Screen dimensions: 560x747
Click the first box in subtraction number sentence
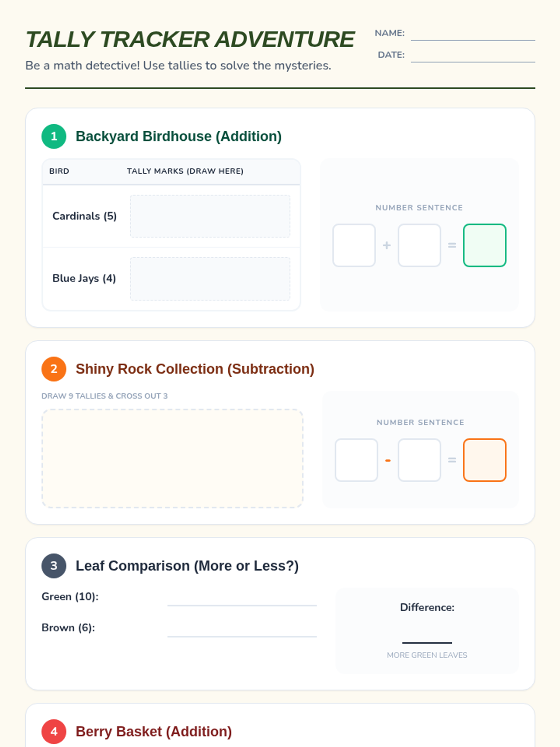[x=356, y=460]
